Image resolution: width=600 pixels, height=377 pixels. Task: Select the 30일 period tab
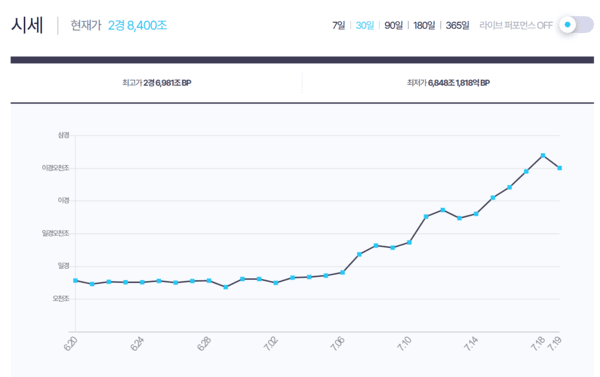365,25
